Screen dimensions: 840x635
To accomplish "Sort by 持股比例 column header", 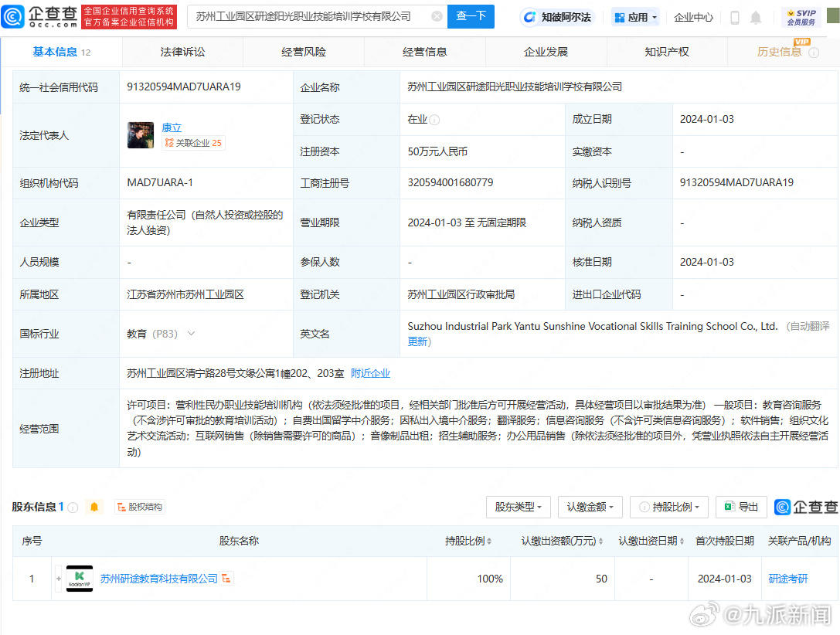I will pos(468,541).
